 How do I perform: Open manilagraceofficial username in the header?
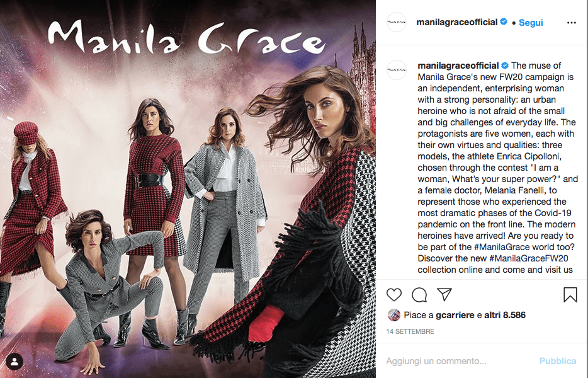click(x=457, y=22)
